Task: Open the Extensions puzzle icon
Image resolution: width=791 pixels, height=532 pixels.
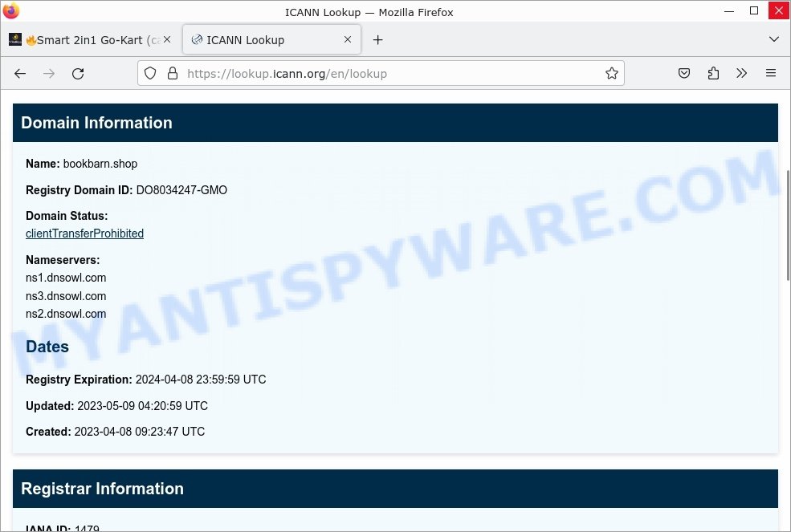Action: click(713, 74)
